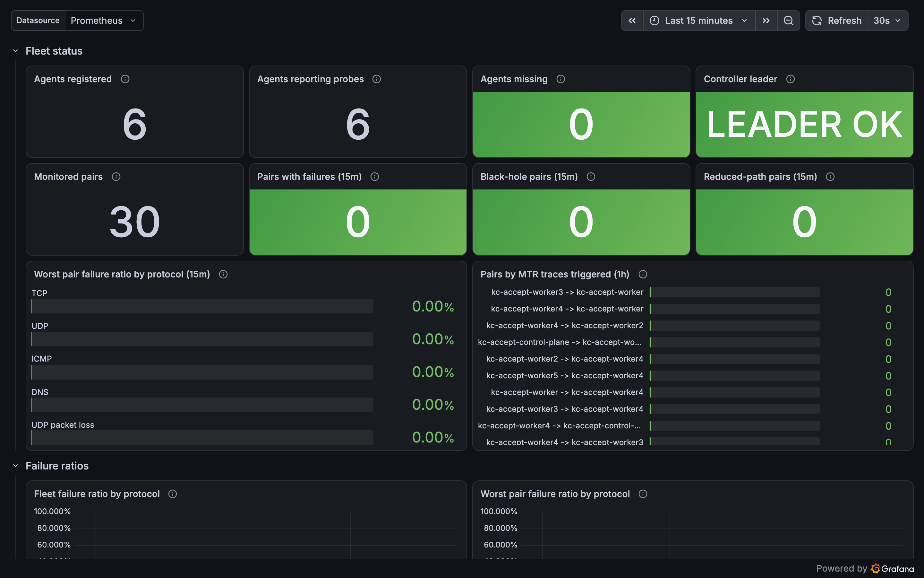Image resolution: width=924 pixels, height=578 pixels.
Task: Show info for Controller leader panel
Action: [790, 79]
